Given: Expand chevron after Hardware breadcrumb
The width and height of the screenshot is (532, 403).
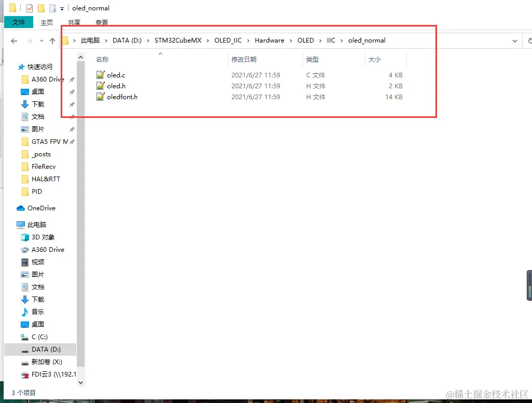Looking at the screenshot, I should click(x=291, y=41).
